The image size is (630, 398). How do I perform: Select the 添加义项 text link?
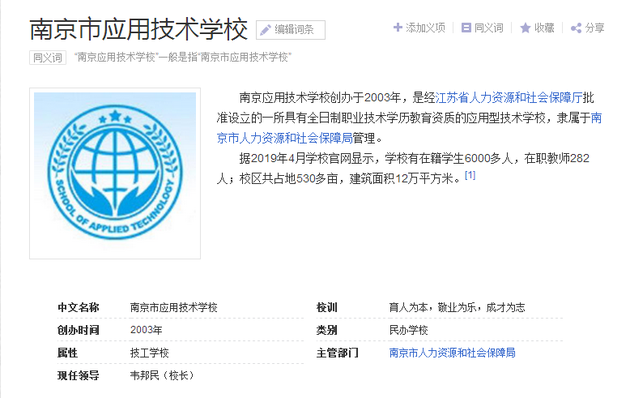(425, 28)
